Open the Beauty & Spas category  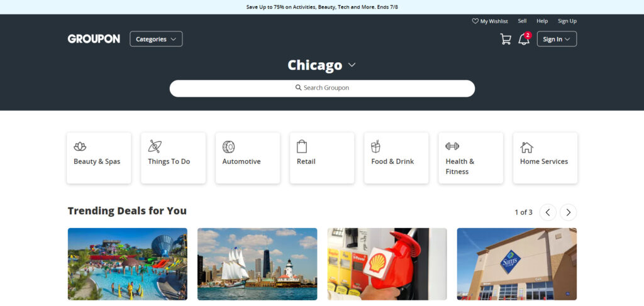(99, 158)
